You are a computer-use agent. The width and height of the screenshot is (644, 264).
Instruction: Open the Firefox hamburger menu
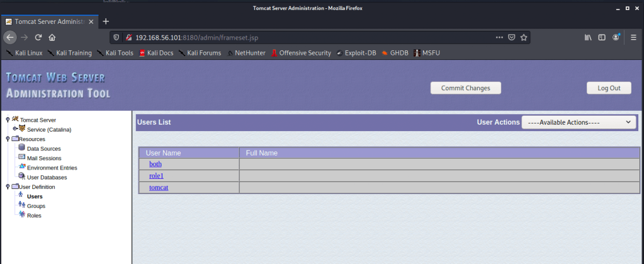click(x=633, y=37)
